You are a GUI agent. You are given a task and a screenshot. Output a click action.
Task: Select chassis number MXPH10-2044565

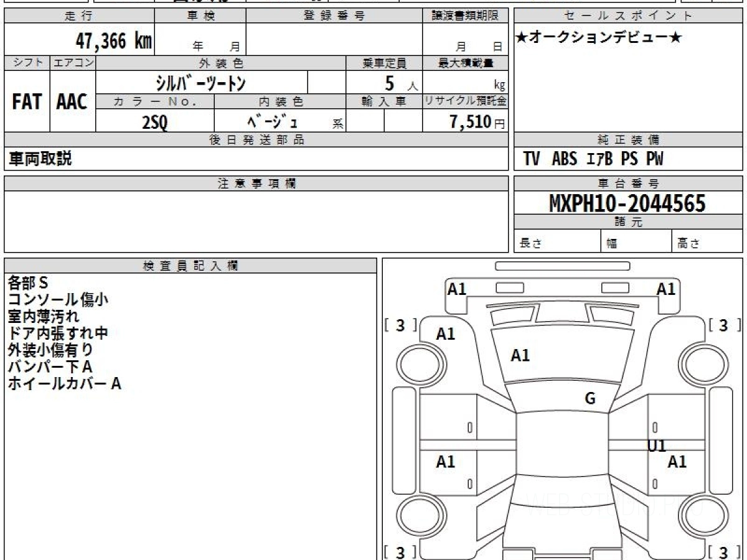click(627, 203)
